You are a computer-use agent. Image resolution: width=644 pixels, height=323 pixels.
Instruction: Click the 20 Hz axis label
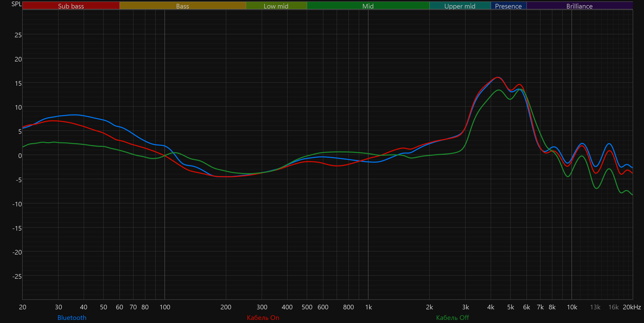[23, 307]
